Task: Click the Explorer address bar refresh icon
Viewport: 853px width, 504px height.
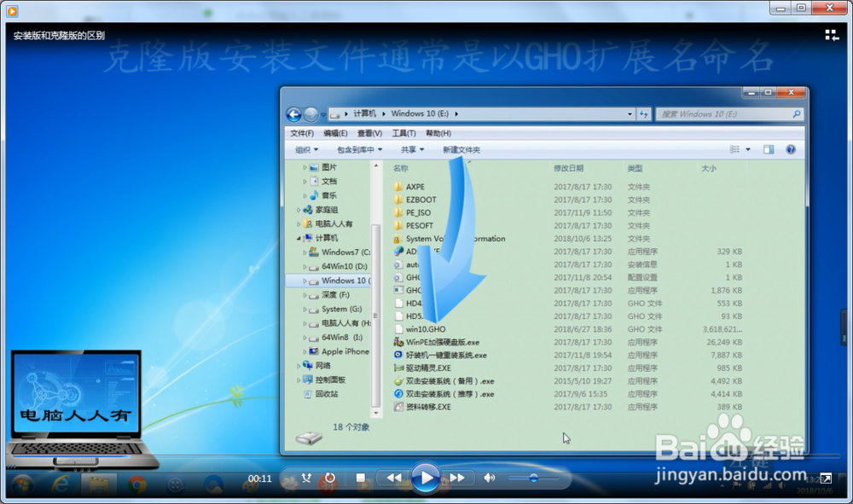Action: 644,114
